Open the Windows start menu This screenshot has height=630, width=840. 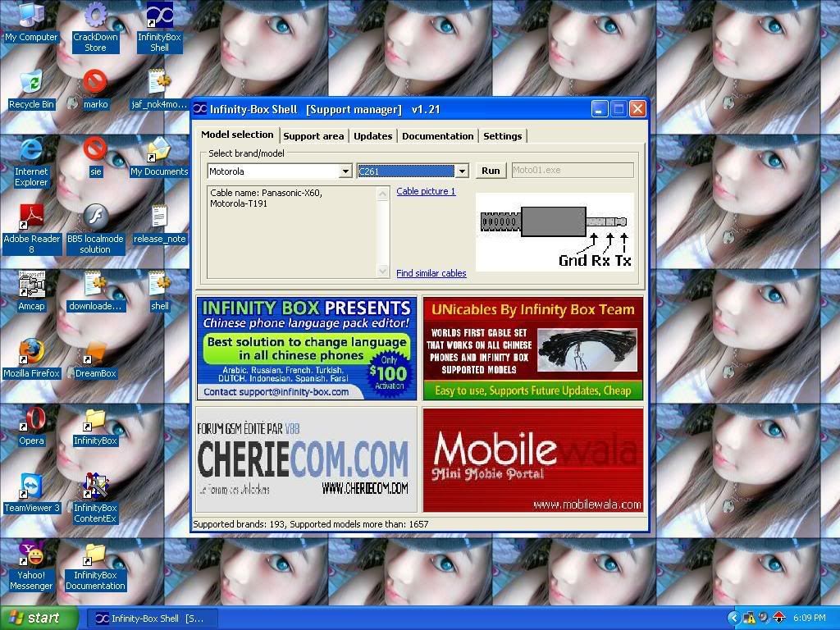[x=39, y=619]
